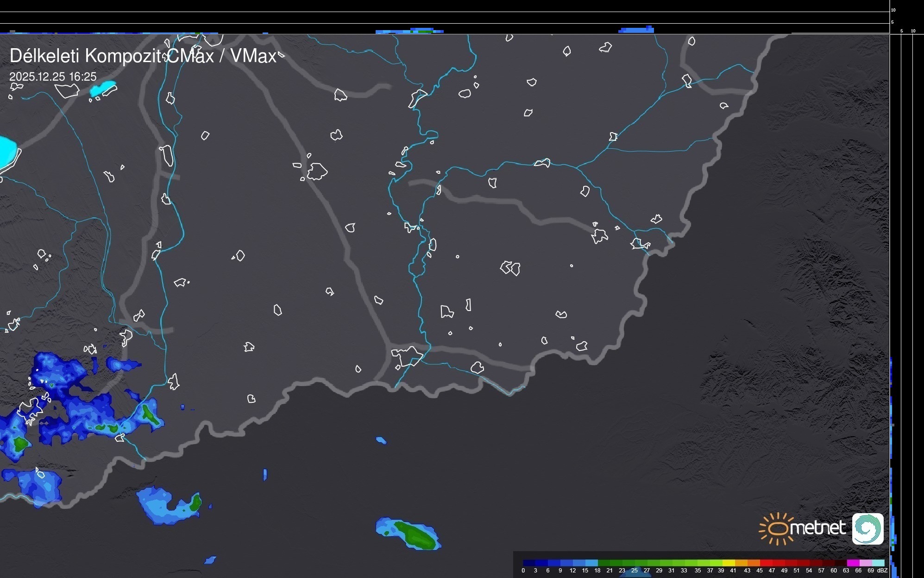The width and height of the screenshot is (924, 578).
Task: Select the dark navy 0 dBZ swatch
Action: 529,563
